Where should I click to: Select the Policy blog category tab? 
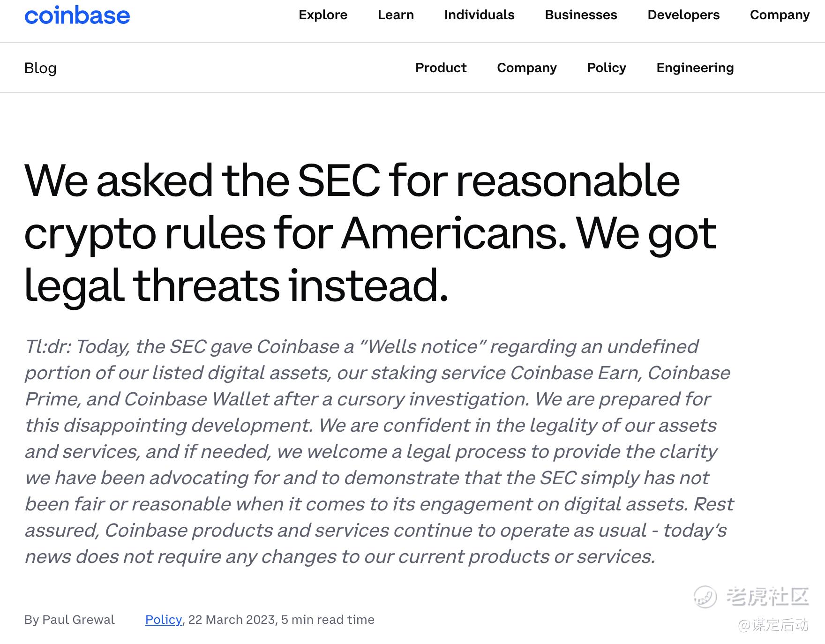[x=606, y=68]
